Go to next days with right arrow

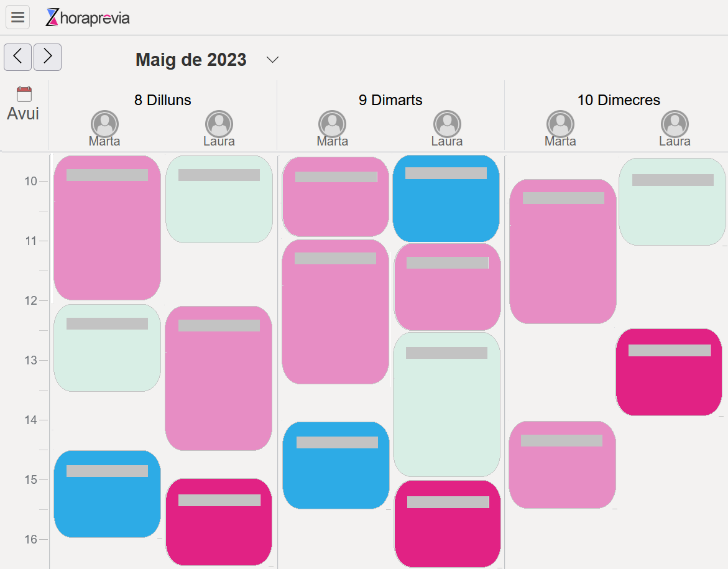click(47, 57)
